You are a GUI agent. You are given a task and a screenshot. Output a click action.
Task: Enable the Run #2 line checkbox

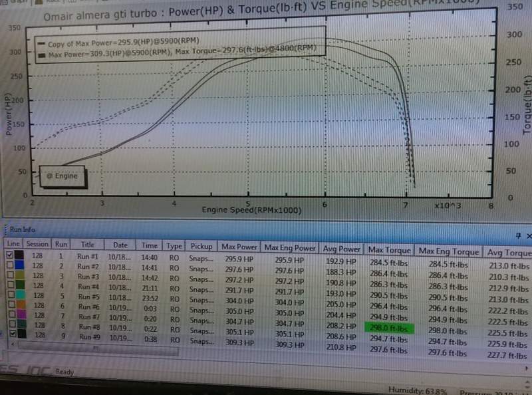pyautogui.click(x=10, y=266)
